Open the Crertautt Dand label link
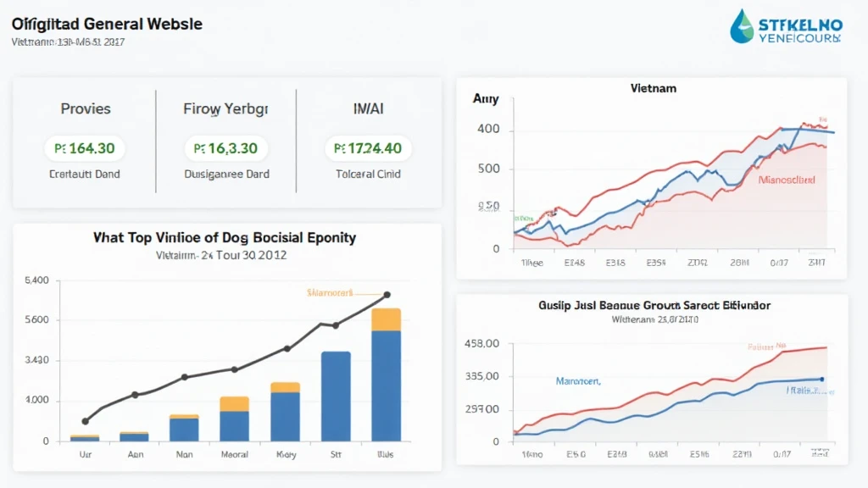The width and height of the screenshot is (868, 488). pos(85,174)
